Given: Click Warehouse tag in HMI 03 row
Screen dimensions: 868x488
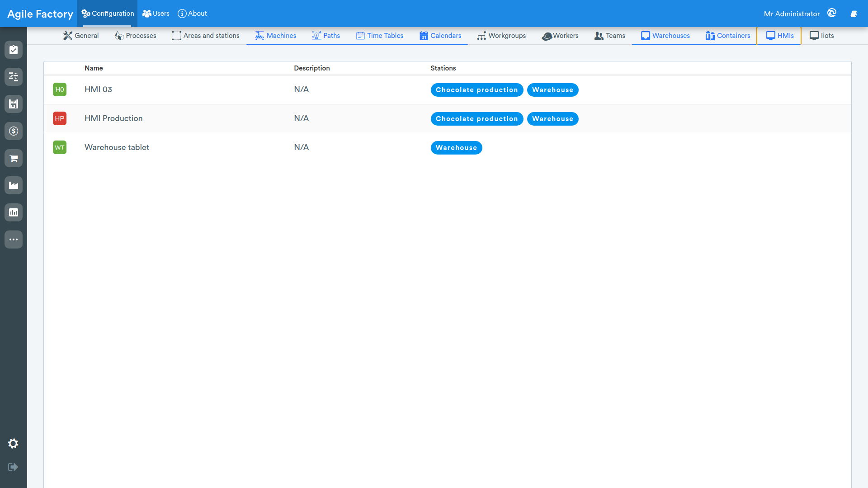Looking at the screenshot, I should point(552,90).
